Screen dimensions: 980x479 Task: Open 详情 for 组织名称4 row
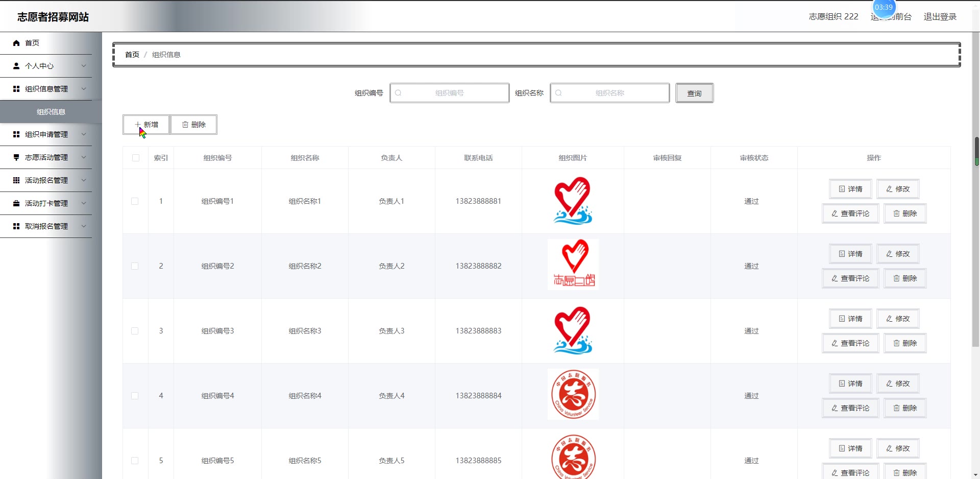pos(850,384)
